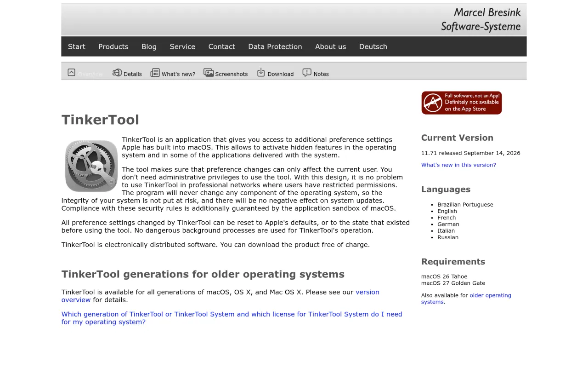The width and height of the screenshot is (588, 368).
Task: Click the Screenshots pictures icon
Action: (x=209, y=73)
